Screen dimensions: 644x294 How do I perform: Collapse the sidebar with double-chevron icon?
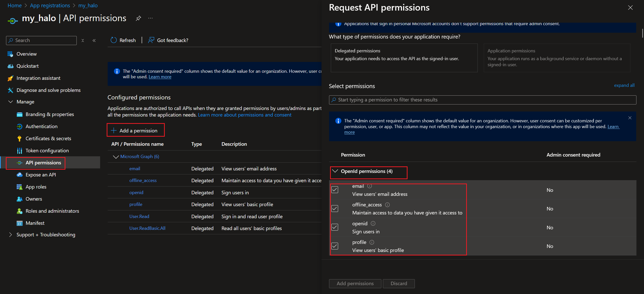pyautogui.click(x=94, y=41)
